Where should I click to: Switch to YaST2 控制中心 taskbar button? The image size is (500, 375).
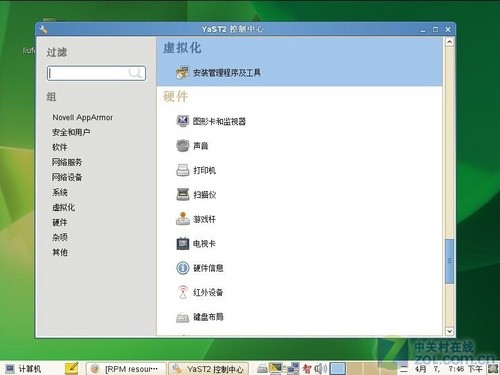click(209, 369)
